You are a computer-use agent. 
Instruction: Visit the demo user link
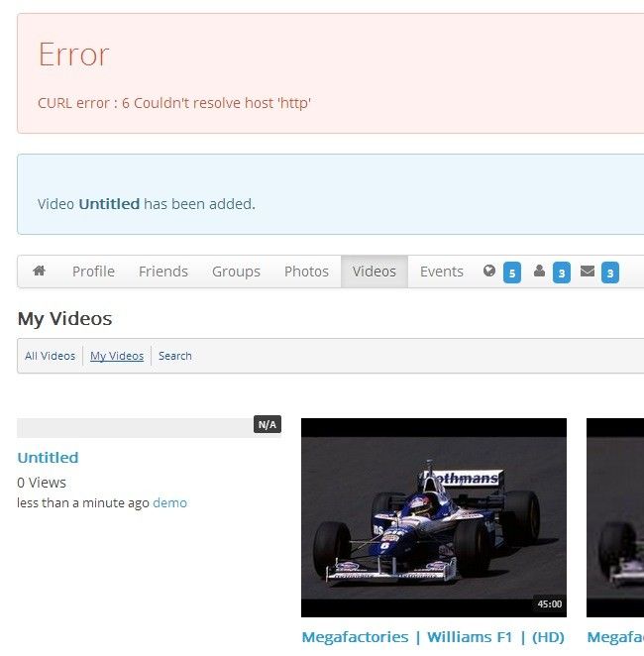(169, 502)
